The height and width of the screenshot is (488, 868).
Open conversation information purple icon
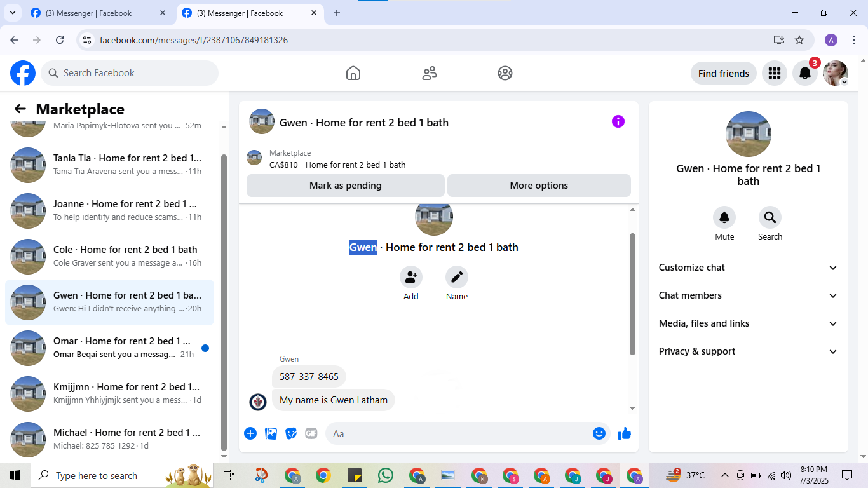[x=618, y=121]
